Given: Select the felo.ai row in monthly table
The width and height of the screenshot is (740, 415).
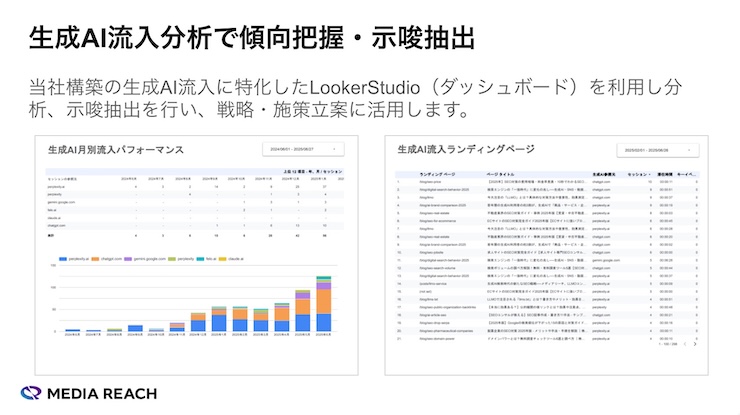Looking at the screenshot, I should 195,210.
